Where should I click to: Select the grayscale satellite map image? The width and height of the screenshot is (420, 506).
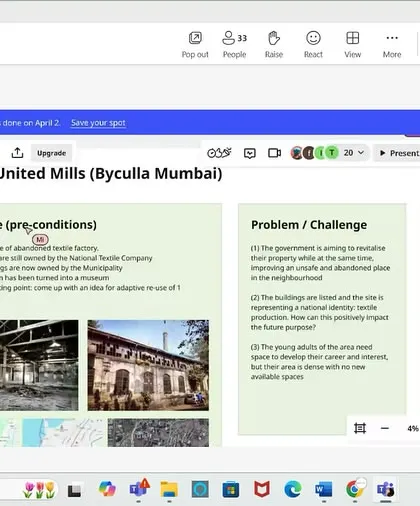(158, 433)
